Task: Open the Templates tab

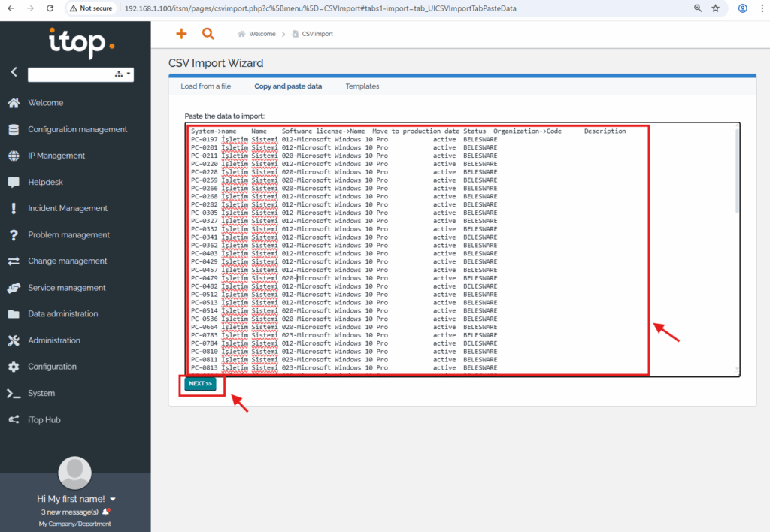Action: click(x=362, y=86)
